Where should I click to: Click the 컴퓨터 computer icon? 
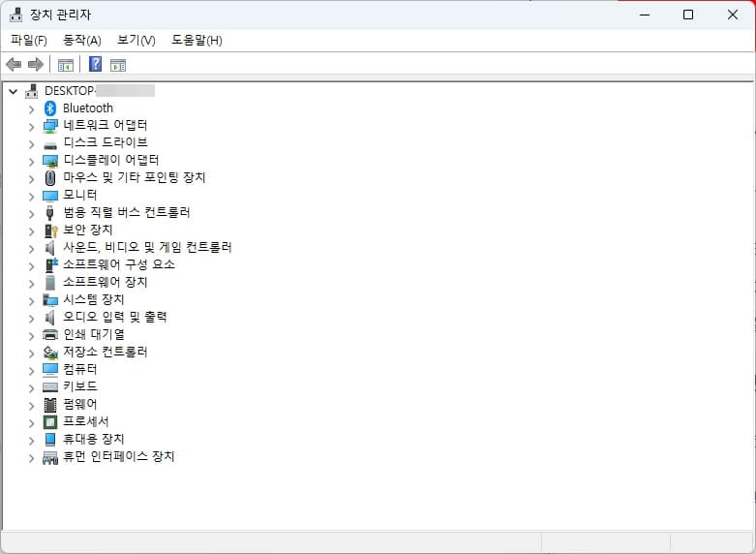pos(50,370)
